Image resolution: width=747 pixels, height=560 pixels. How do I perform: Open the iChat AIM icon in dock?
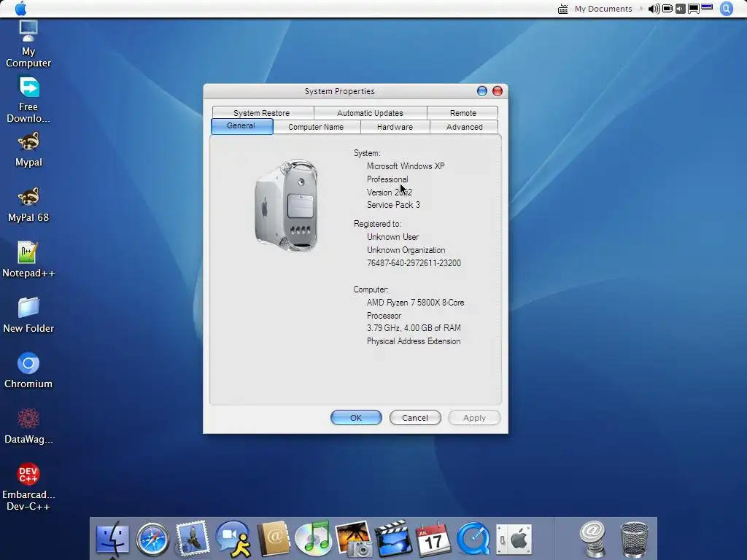233,539
